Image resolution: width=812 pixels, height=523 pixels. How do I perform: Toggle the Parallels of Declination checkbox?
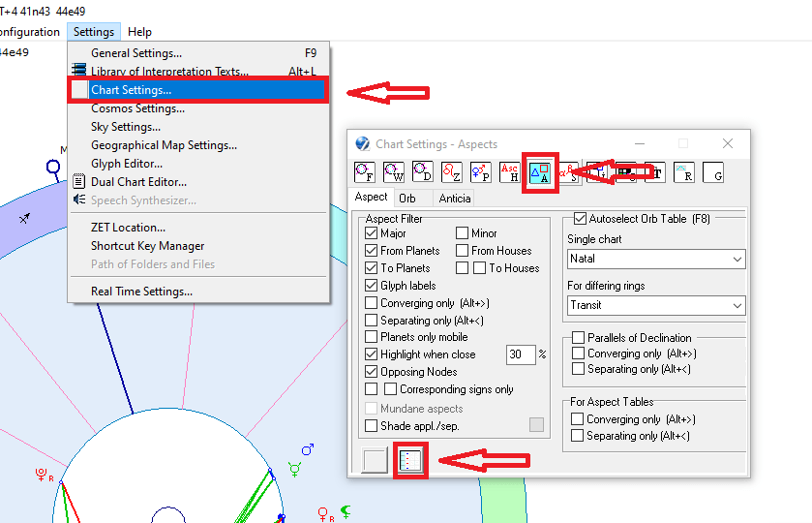tap(579, 338)
